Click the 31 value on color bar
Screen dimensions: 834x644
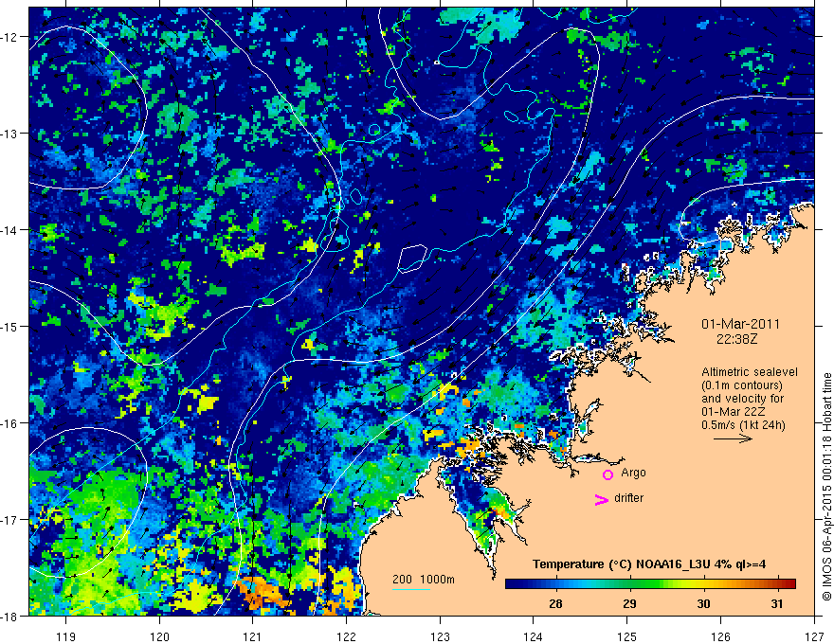777,603
